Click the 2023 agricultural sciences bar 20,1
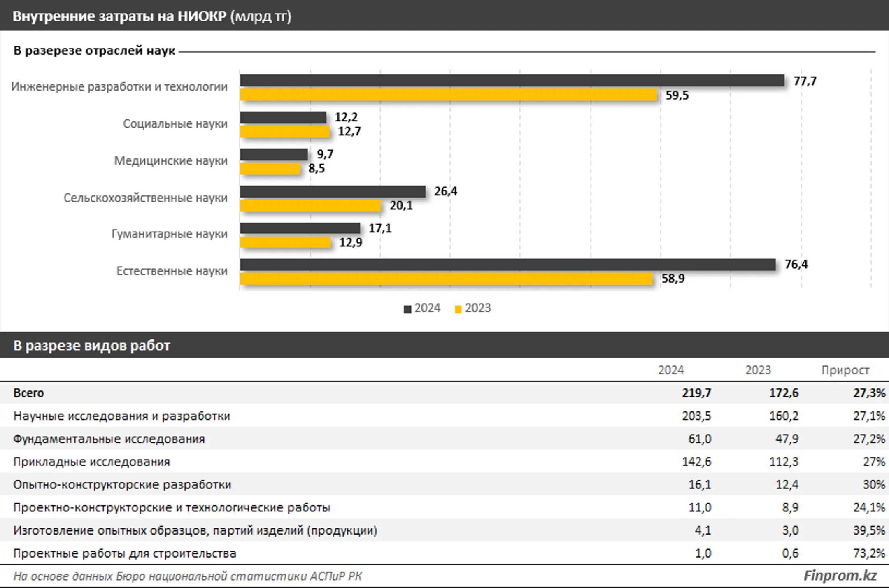This screenshot has height=588, width=889. click(310, 206)
